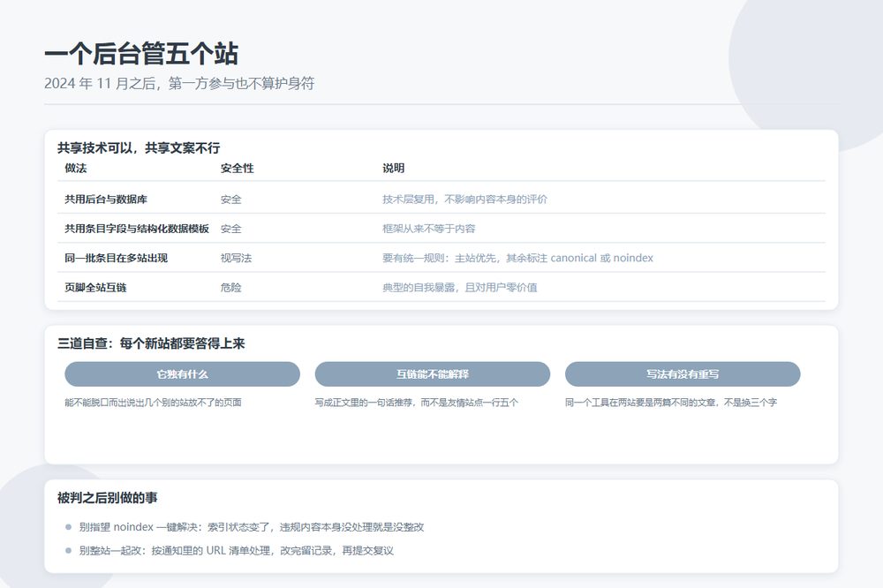Click the 危险 safety value
Screen dimensions: 883x588
click(x=230, y=287)
